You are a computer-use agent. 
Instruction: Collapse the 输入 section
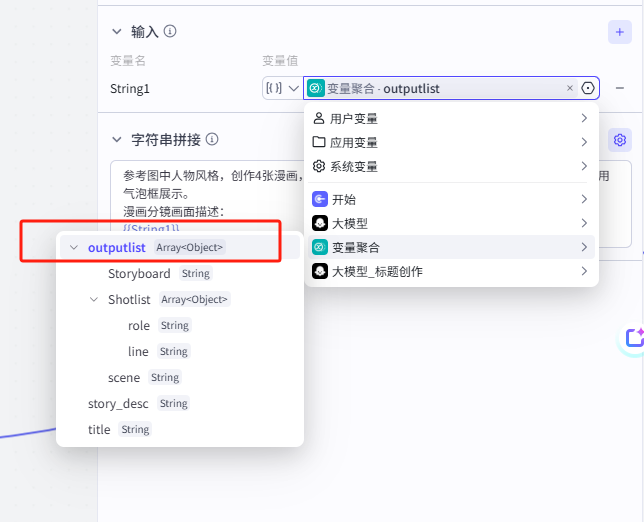(x=117, y=32)
